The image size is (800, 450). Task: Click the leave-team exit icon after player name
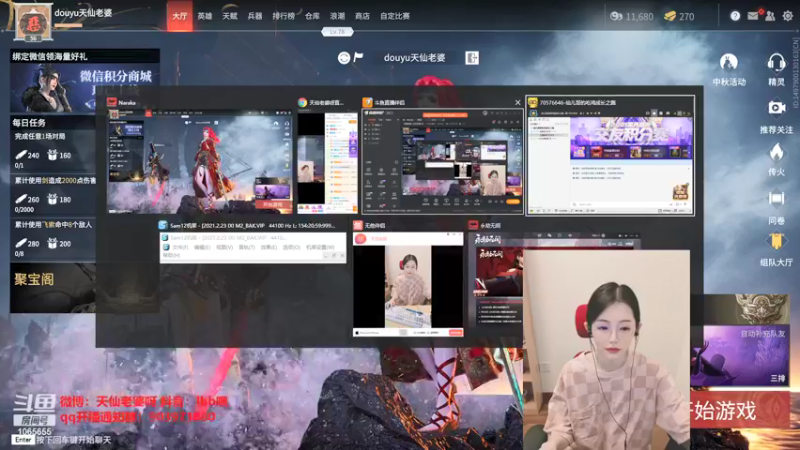(x=472, y=58)
